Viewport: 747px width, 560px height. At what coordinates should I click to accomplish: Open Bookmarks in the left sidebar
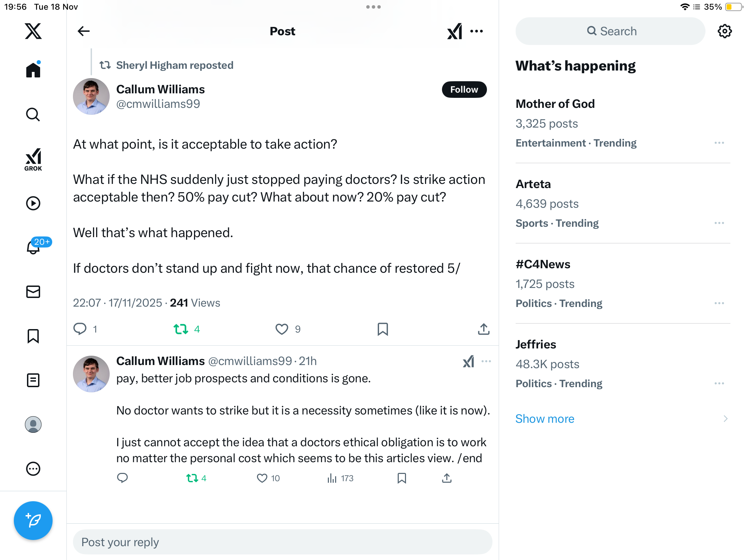coord(33,336)
